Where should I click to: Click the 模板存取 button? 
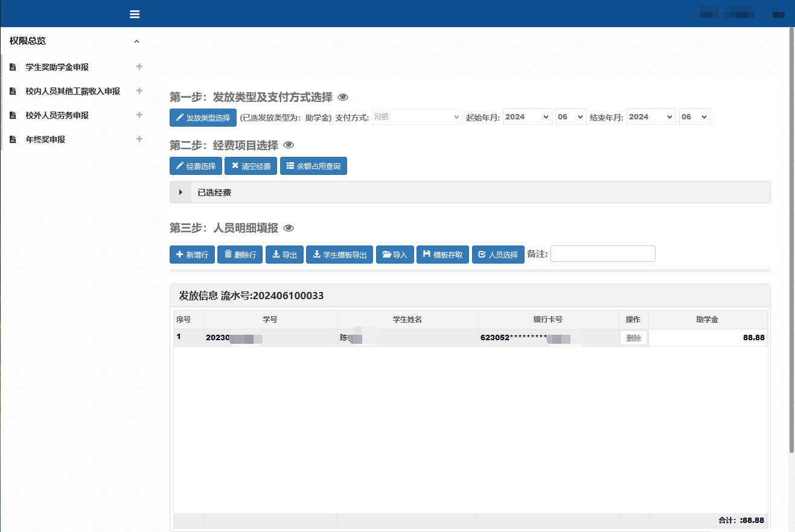click(442, 255)
